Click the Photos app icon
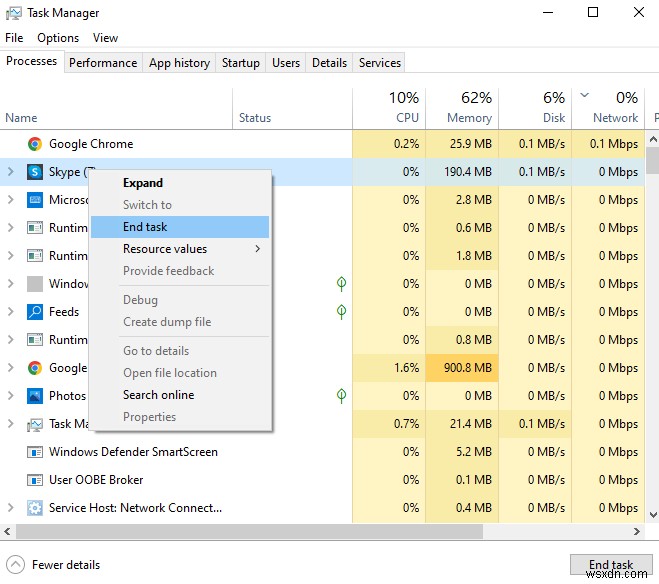Viewport: 659px width, 584px height. pyautogui.click(x=35, y=396)
